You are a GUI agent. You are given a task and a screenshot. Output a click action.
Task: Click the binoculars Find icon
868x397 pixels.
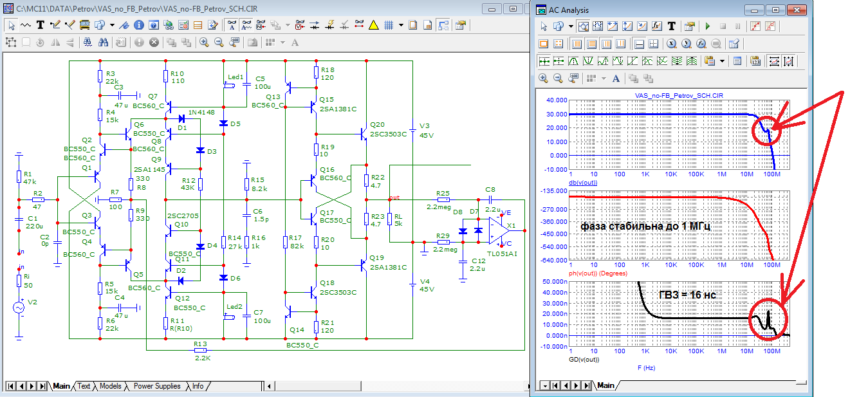(x=103, y=42)
